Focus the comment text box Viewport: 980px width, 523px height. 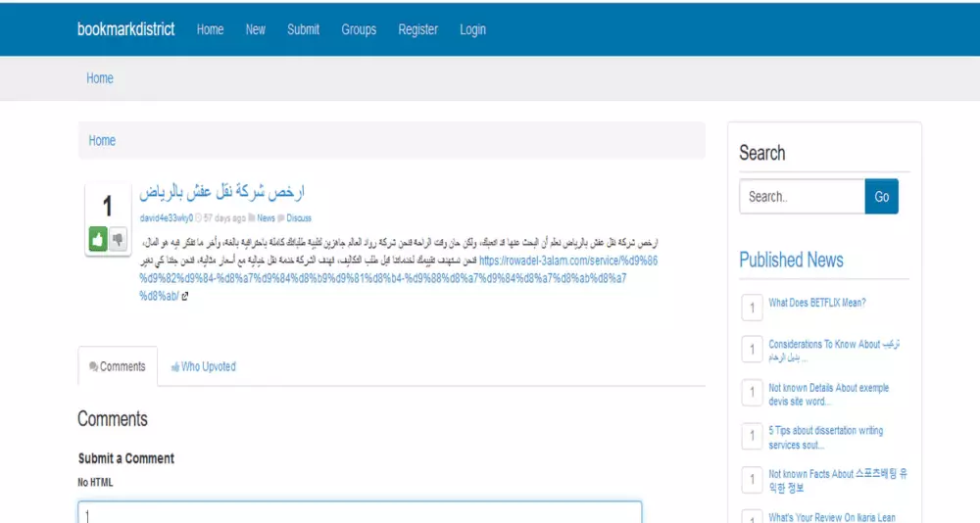(360, 512)
